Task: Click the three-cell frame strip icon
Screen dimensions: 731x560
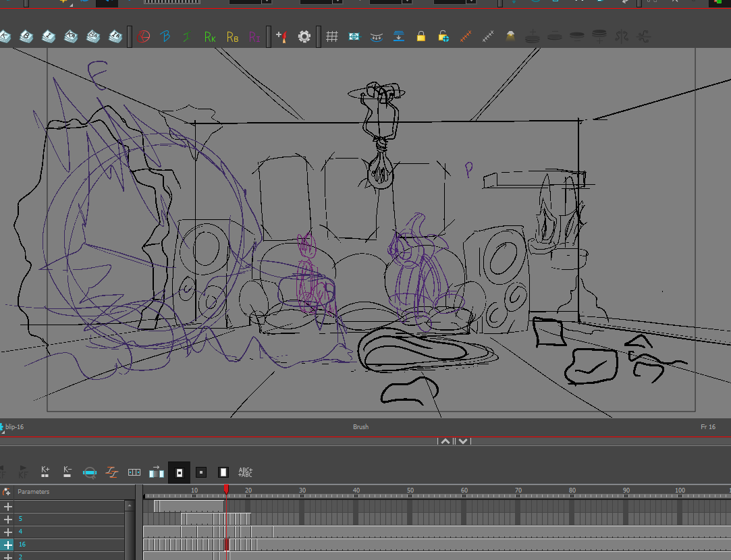Action: tap(134, 472)
